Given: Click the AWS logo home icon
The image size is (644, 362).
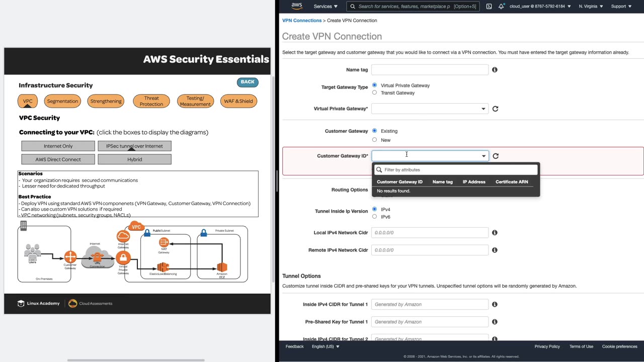Looking at the screenshot, I should point(297,6).
